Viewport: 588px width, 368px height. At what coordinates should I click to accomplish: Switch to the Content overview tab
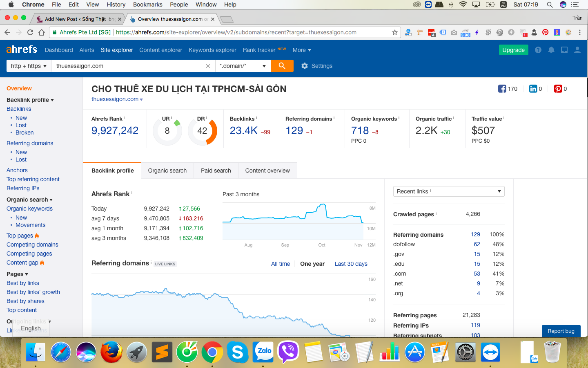tap(267, 171)
